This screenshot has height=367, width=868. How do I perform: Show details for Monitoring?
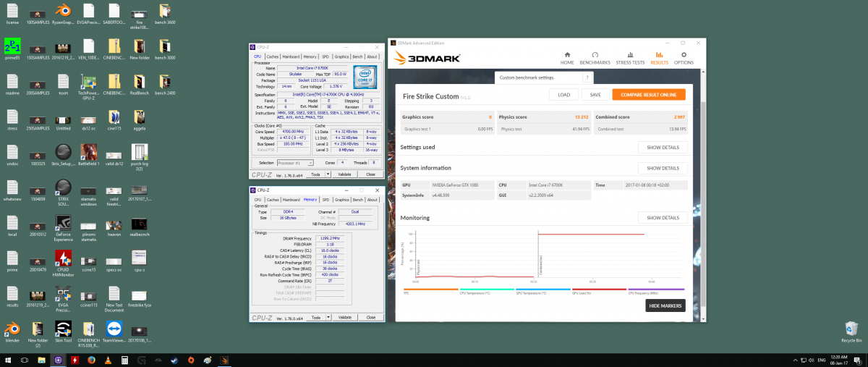pyautogui.click(x=662, y=218)
